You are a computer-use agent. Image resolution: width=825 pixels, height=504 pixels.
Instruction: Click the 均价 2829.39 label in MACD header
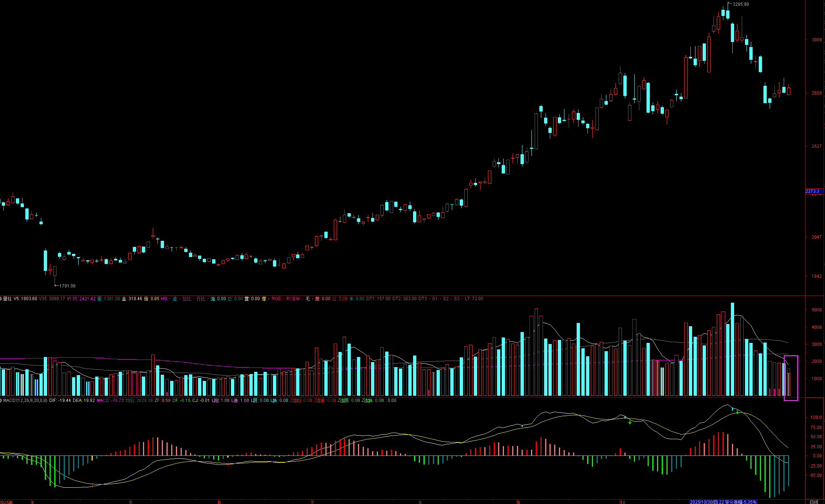click(139, 400)
